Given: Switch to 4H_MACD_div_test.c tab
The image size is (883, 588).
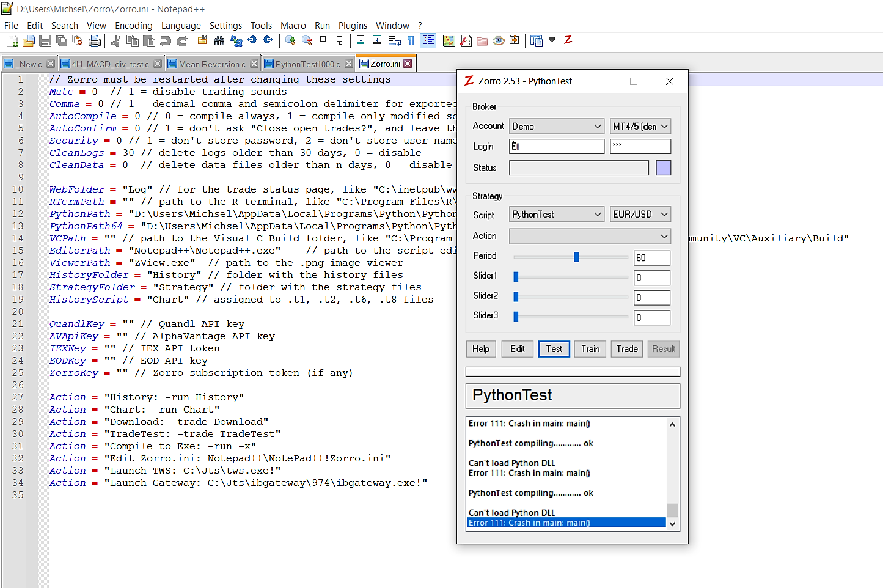Looking at the screenshot, I should [x=111, y=64].
